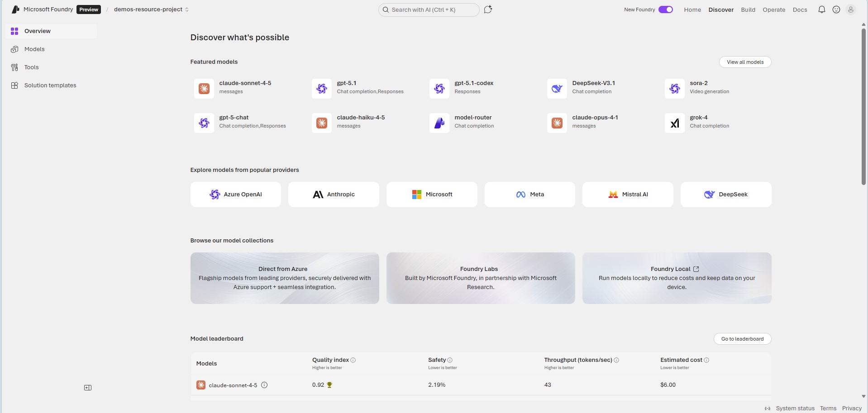This screenshot has height=413, width=868.
Task: Open the feedback smiley icon
Action: point(836,9)
